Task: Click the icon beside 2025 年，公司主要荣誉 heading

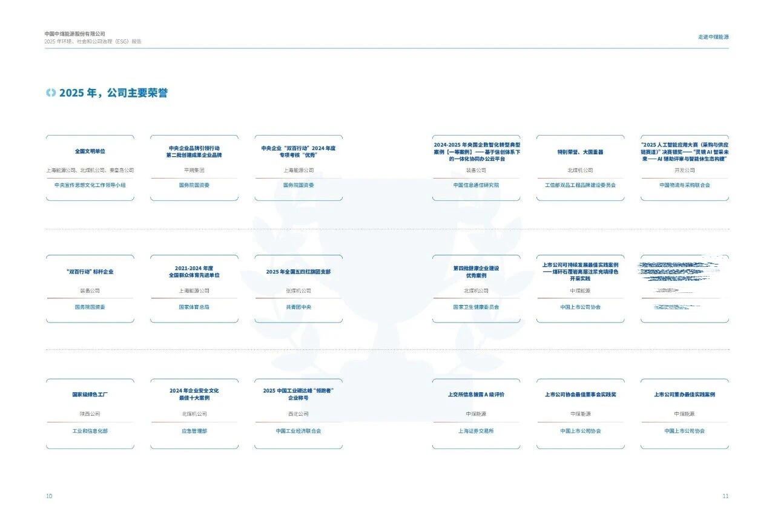Action: click(x=51, y=93)
